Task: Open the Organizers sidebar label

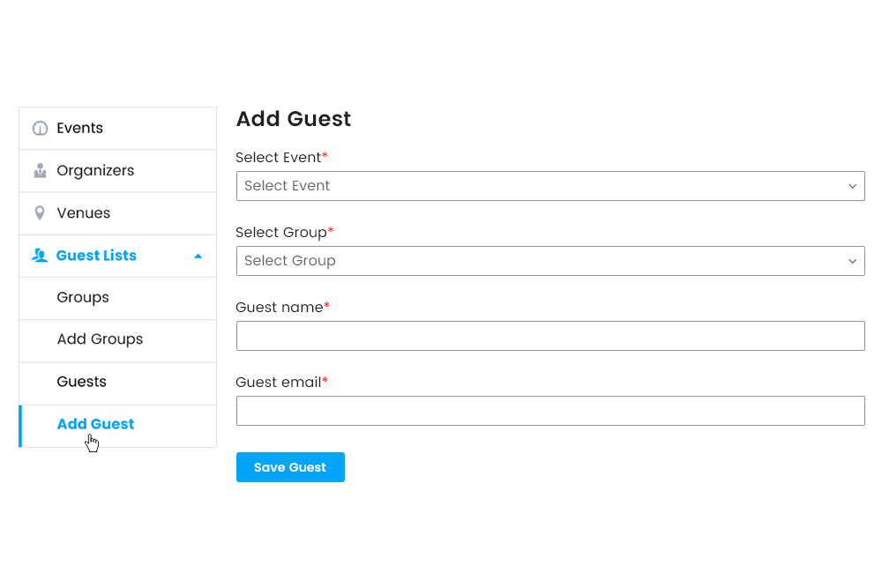Action: point(95,171)
